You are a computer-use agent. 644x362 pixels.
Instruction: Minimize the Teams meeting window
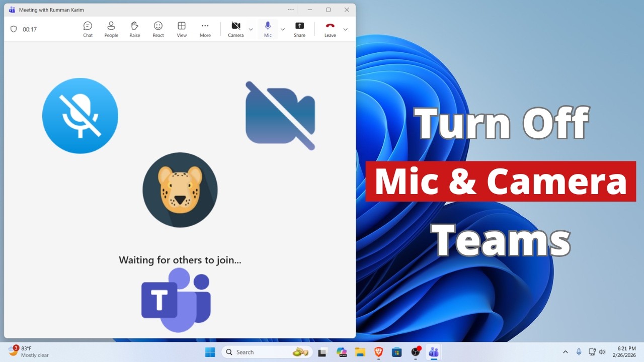[310, 10]
